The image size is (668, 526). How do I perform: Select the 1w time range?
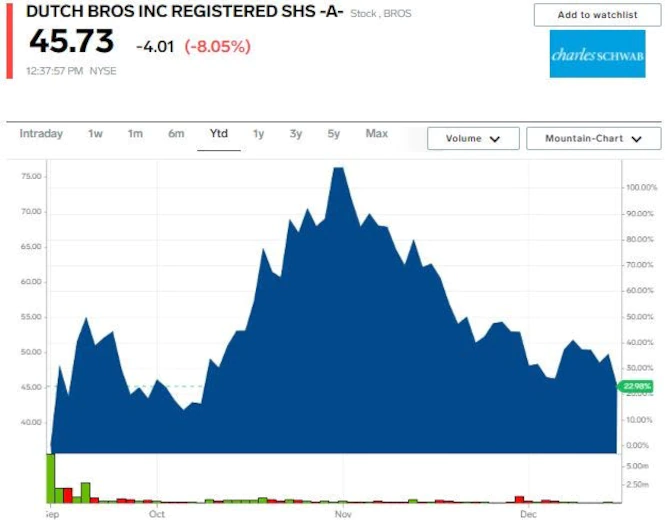95,134
